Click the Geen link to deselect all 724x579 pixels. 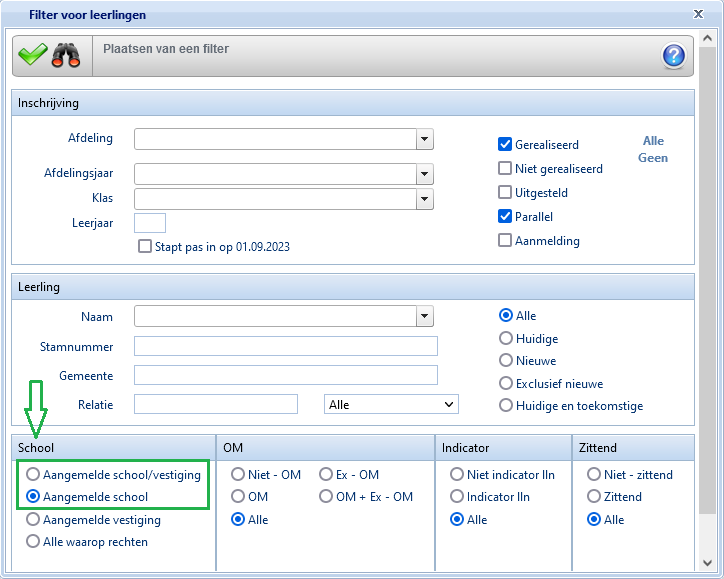(653, 158)
